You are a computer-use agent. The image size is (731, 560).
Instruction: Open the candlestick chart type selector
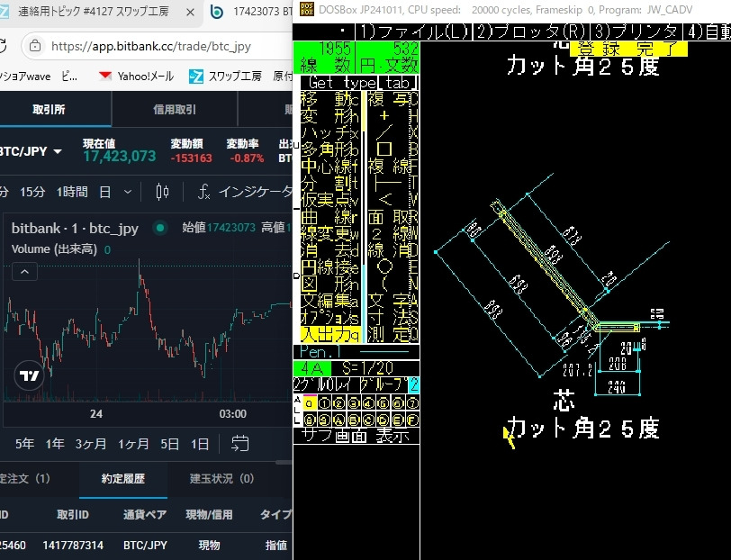(x=162, y=192)
